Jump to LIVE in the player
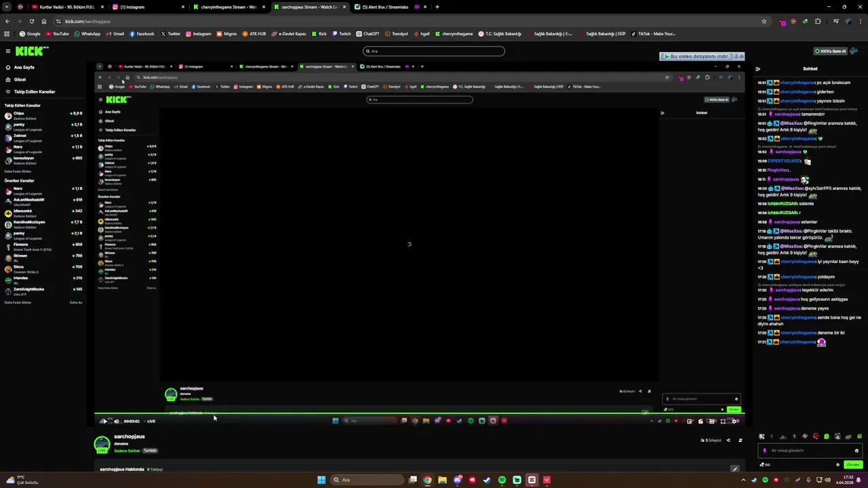This screenshot has height=488, width=868. coord(151,421)
